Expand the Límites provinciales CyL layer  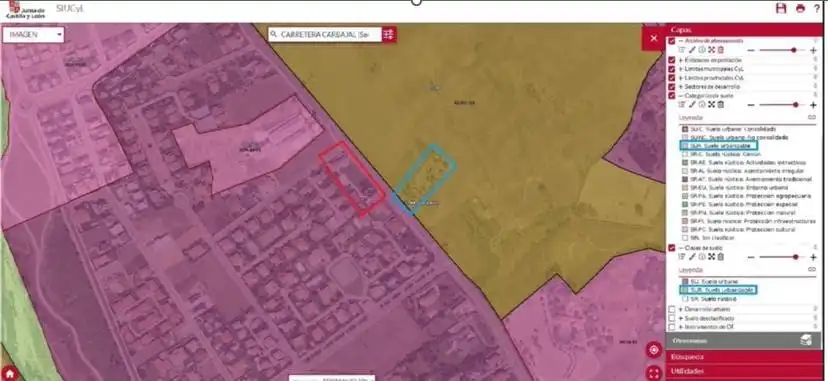681,78
